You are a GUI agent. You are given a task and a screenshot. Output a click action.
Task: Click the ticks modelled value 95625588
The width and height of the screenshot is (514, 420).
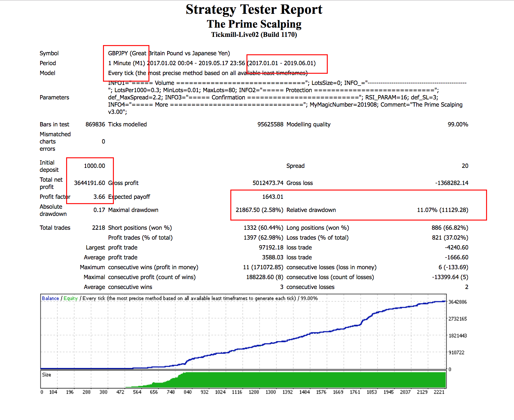(270, 124)
